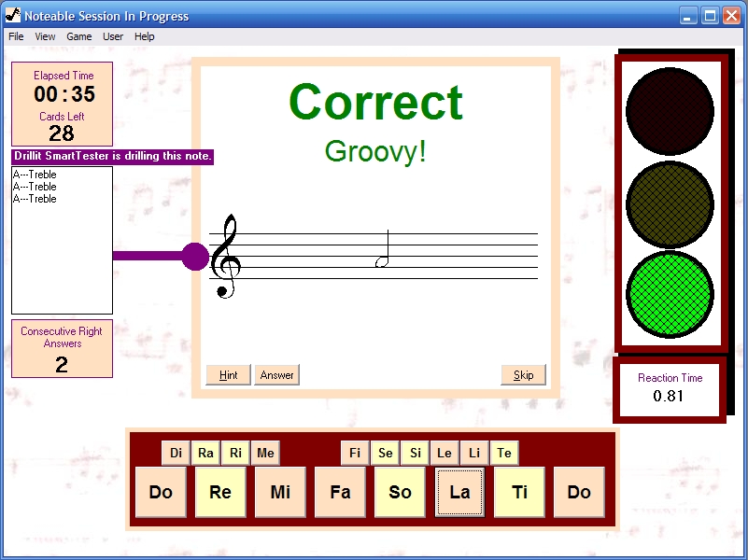Image resolution: width=748 pixels, height=560 pixels.
Task: Tap the Li chromatic key
Action: (474, 453)
